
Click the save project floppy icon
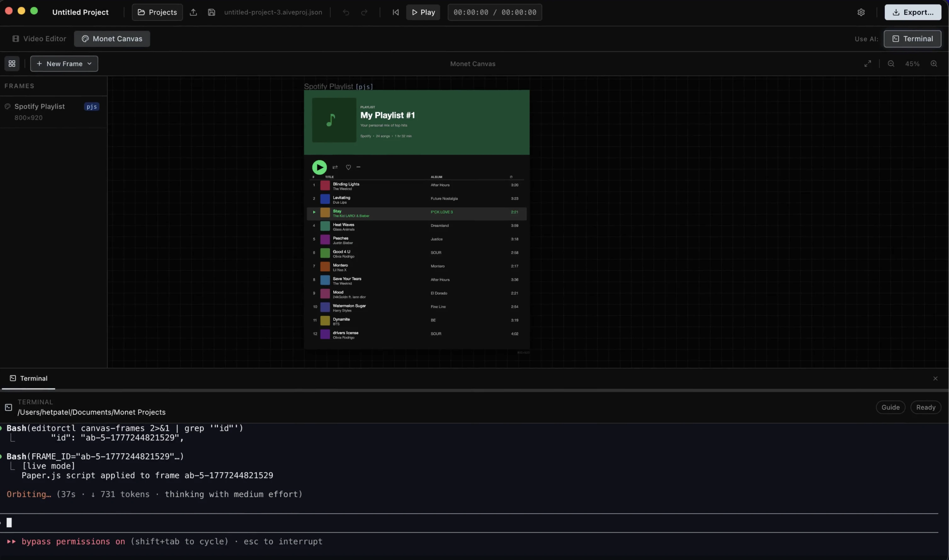[x=212, y=13]
